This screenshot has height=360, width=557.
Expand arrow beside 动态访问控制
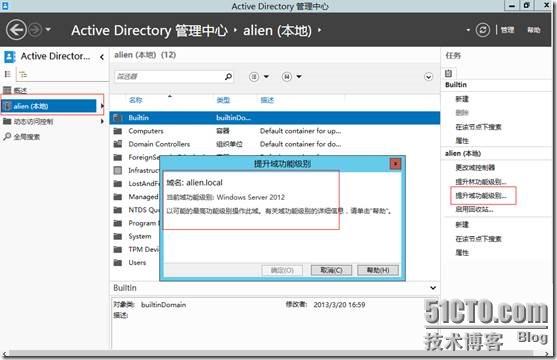tap(102, 122)
